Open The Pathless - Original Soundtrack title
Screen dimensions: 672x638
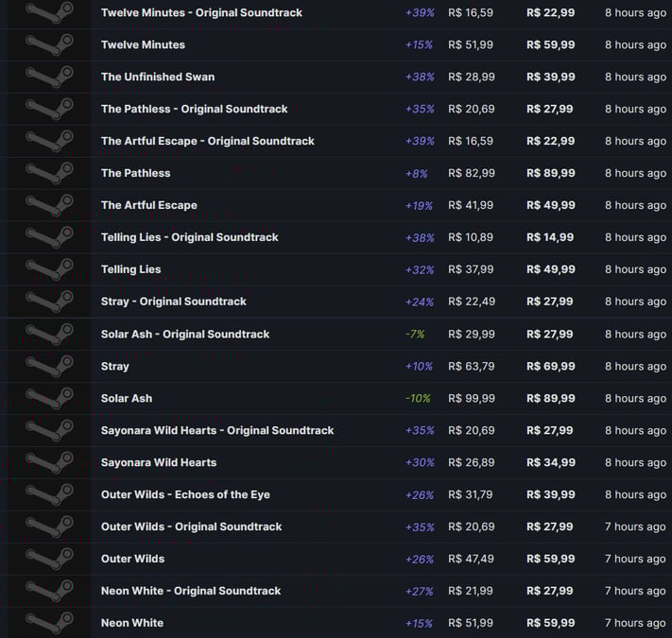click(194, 110)
